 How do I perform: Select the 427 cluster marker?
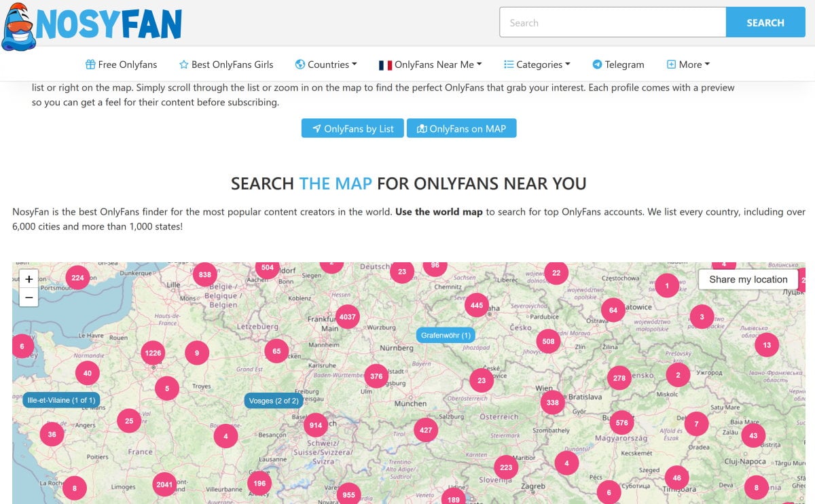[426, 429]
